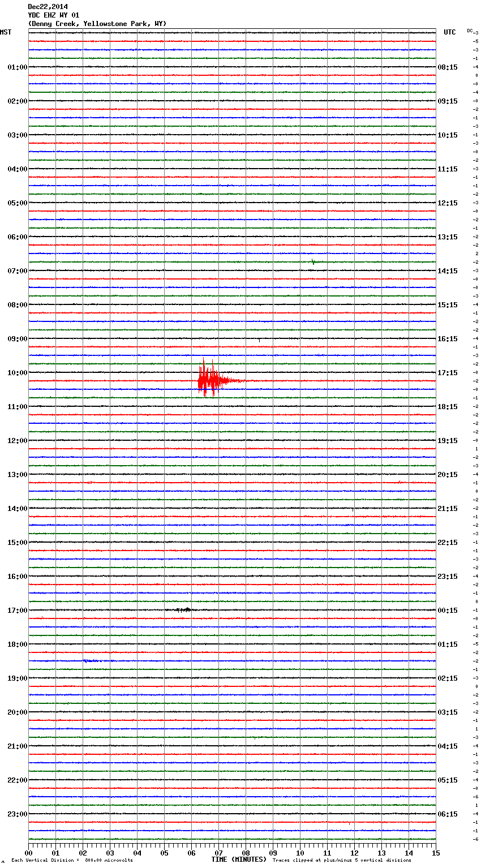
Task: Select the 17:00 MST time label
Action: point(18,611)
